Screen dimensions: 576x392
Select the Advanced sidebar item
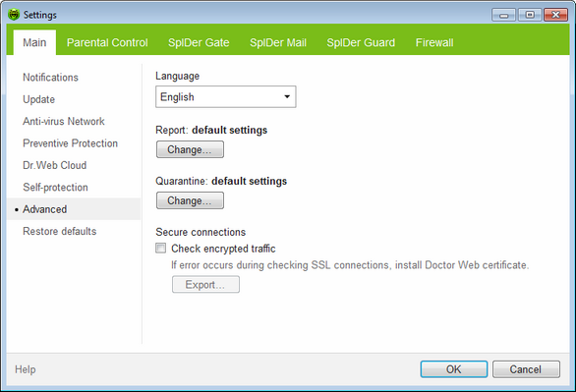(x=74, y=209)
